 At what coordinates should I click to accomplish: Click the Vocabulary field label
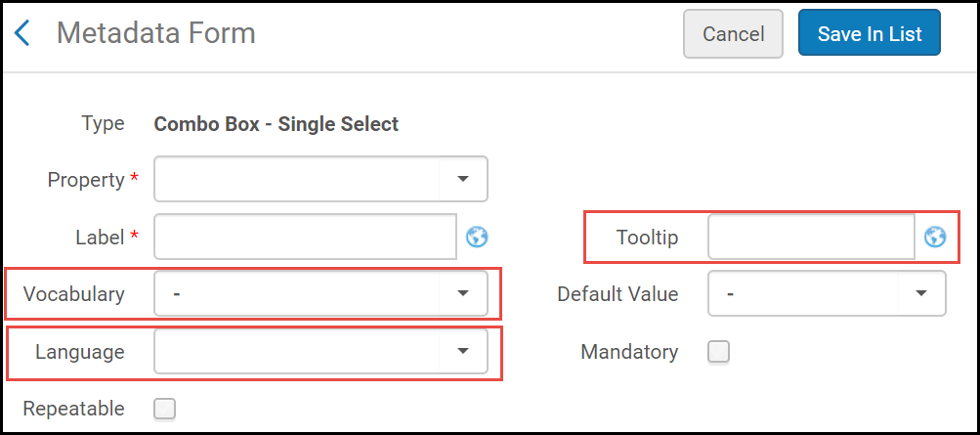coord(74,293)
